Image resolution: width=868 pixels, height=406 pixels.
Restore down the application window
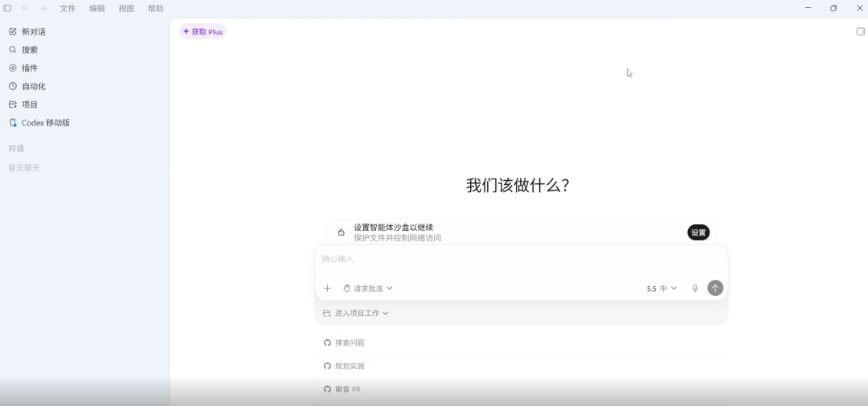[833, 8]
